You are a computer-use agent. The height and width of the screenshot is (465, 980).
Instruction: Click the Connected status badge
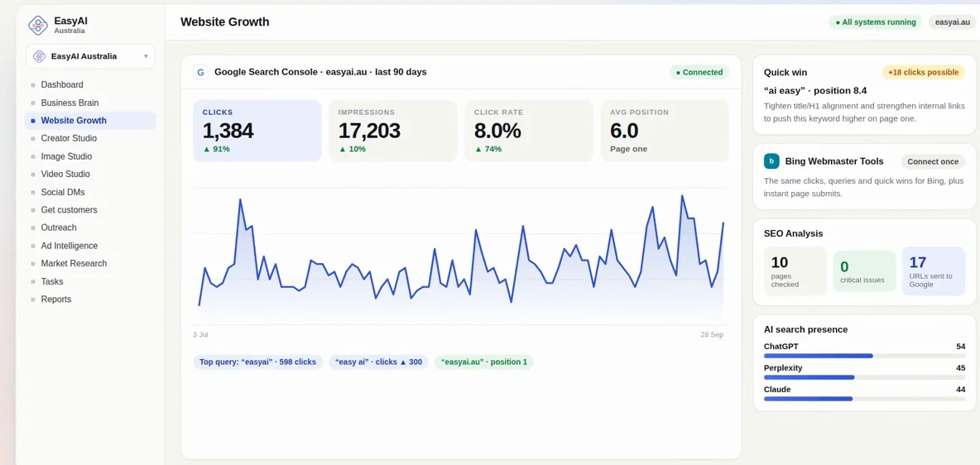pyautogui.click(x=699, y=72)
